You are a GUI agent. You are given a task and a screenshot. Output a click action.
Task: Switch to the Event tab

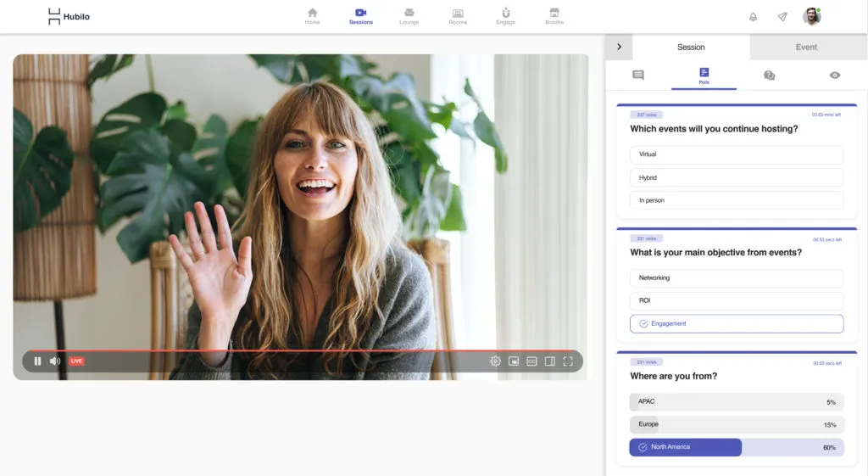pos(806,48)
